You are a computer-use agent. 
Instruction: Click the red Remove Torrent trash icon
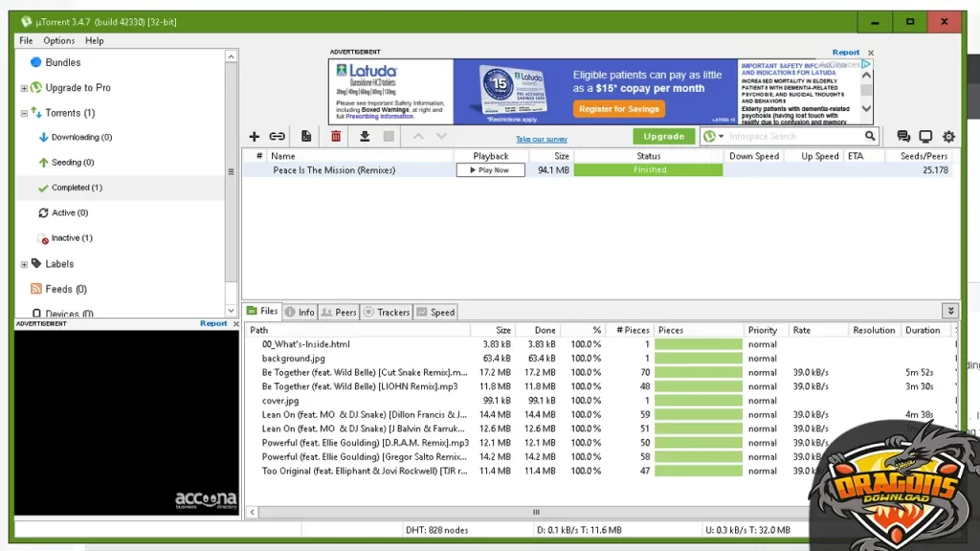[336, 137]
